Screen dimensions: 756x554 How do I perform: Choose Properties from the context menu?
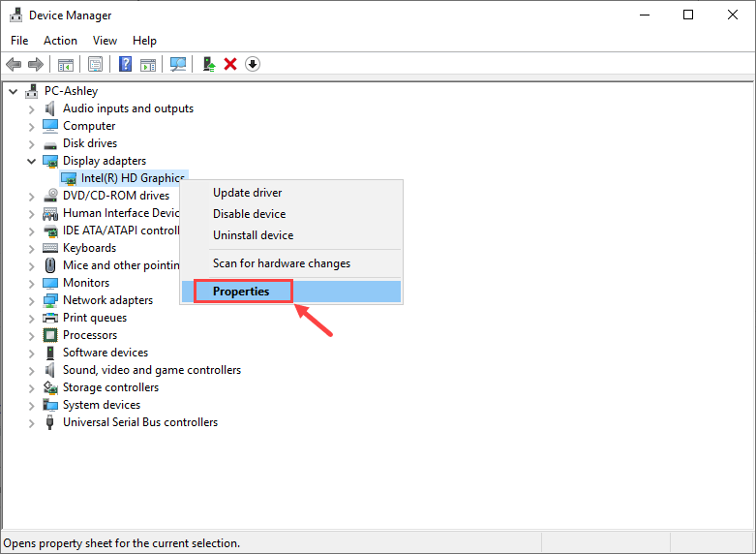click(x=241, y=291)
